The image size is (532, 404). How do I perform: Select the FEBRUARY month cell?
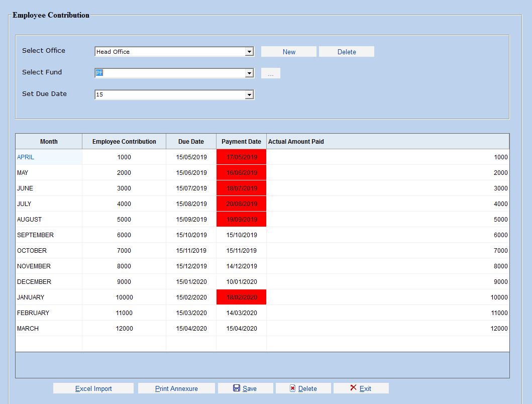point(49,314)
